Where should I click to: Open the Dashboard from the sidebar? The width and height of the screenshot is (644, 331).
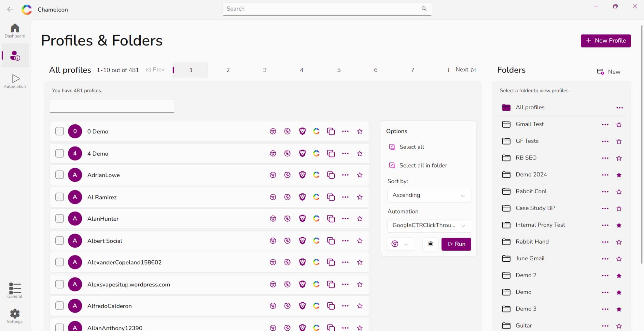(x=15, y=31)
